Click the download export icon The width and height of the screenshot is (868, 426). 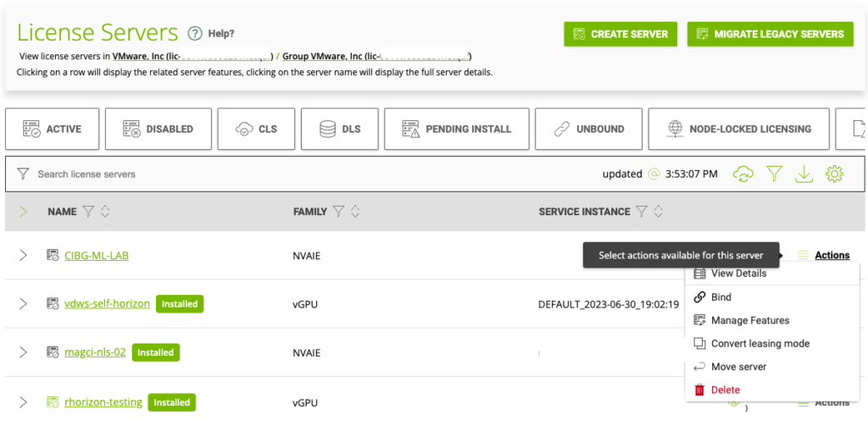pyautogui.click(x=804, y=174)
